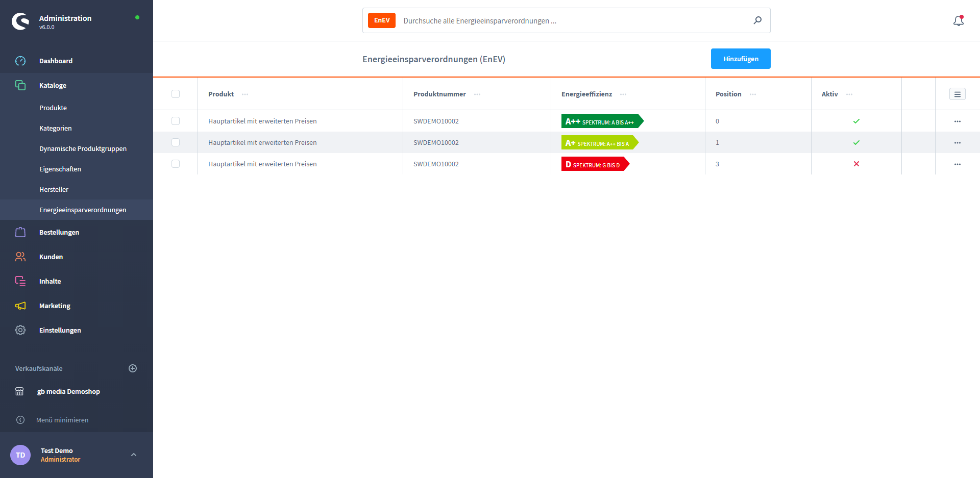Open grid settings list icon

coord(958,94)
